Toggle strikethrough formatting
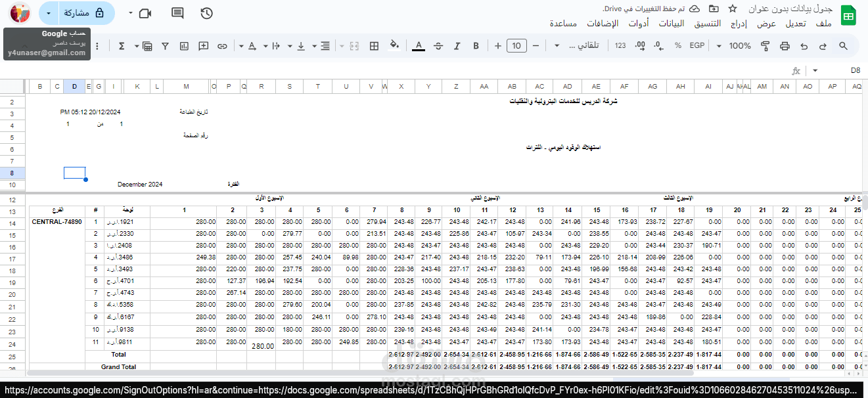 (x=438, y=46)
